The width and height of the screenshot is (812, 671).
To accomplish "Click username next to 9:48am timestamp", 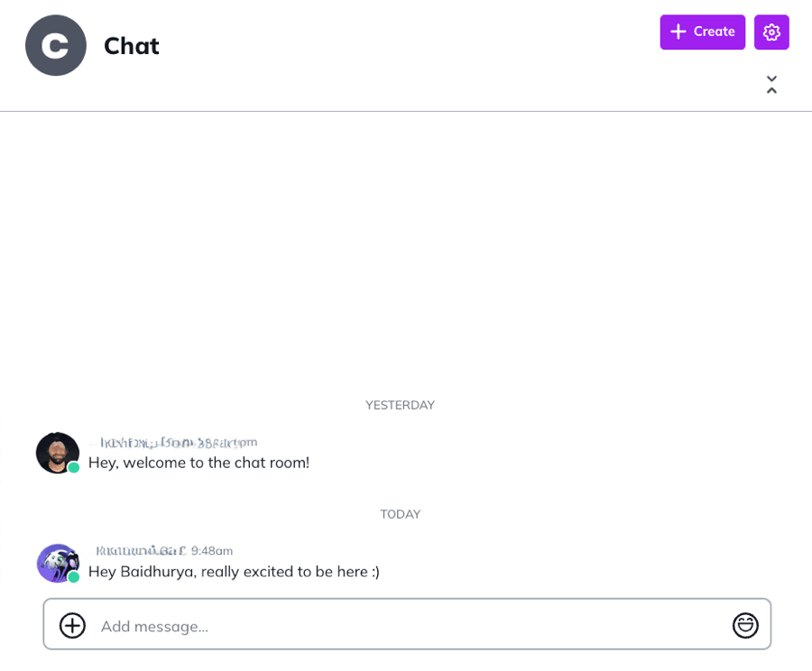I will point(140,550).
